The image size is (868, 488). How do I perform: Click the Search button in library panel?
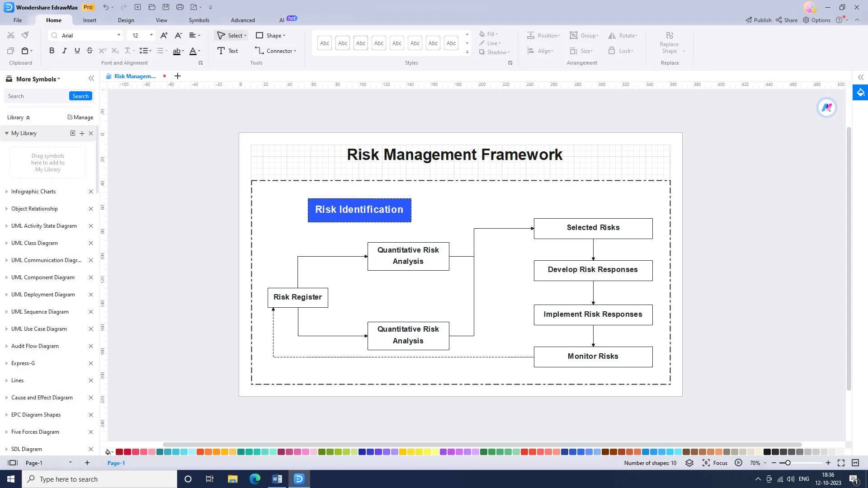pyautogui.click(x=80, y=96)
